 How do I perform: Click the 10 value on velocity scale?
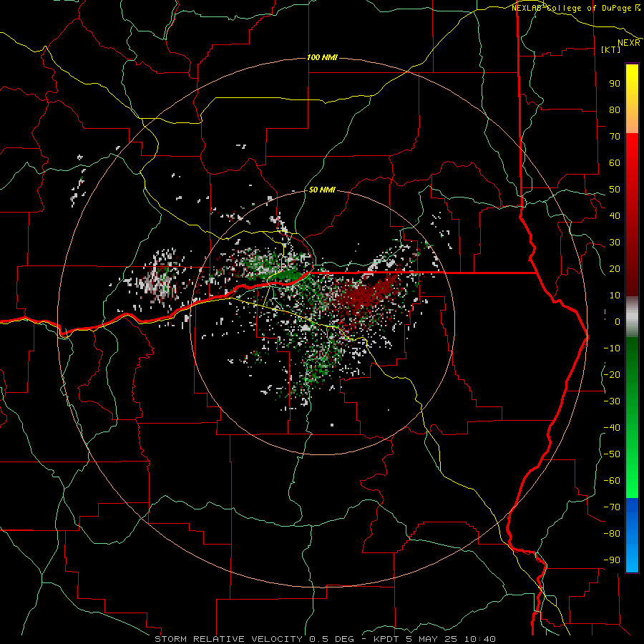615,296
